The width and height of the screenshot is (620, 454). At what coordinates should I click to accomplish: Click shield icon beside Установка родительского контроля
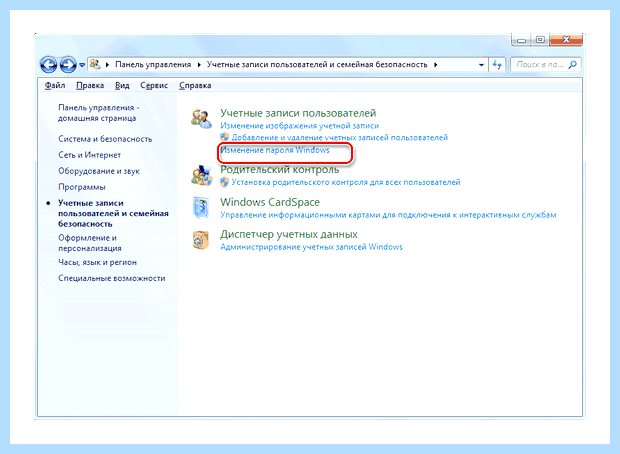pyautogui.click(x=225, y=182)
